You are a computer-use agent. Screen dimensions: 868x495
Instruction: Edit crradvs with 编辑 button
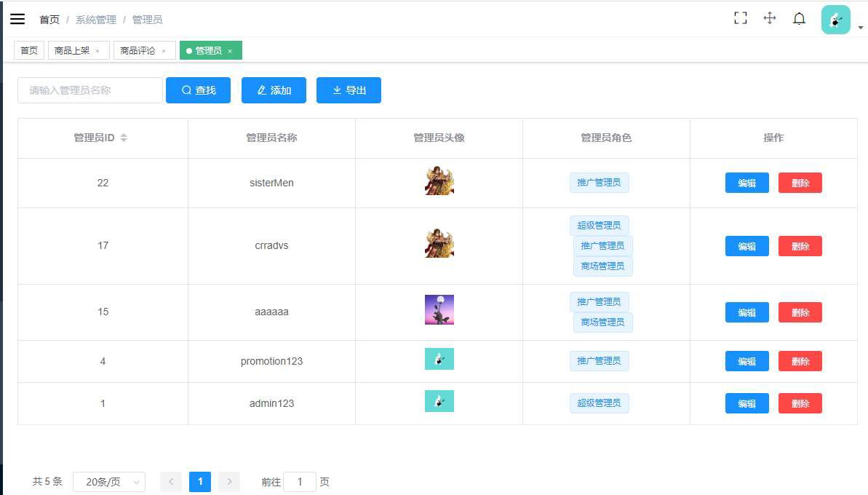(x=746, y=246)
